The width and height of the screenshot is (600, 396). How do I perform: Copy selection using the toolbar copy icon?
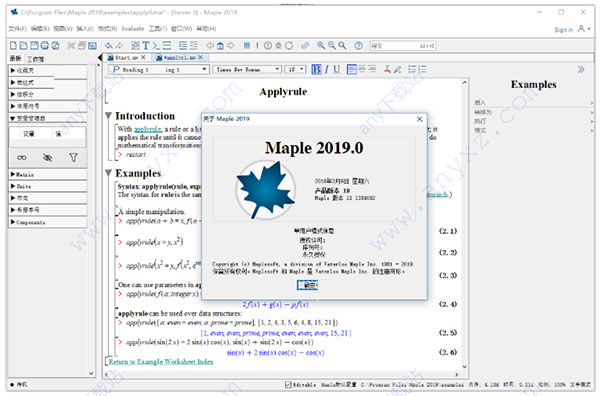point(82,46)
